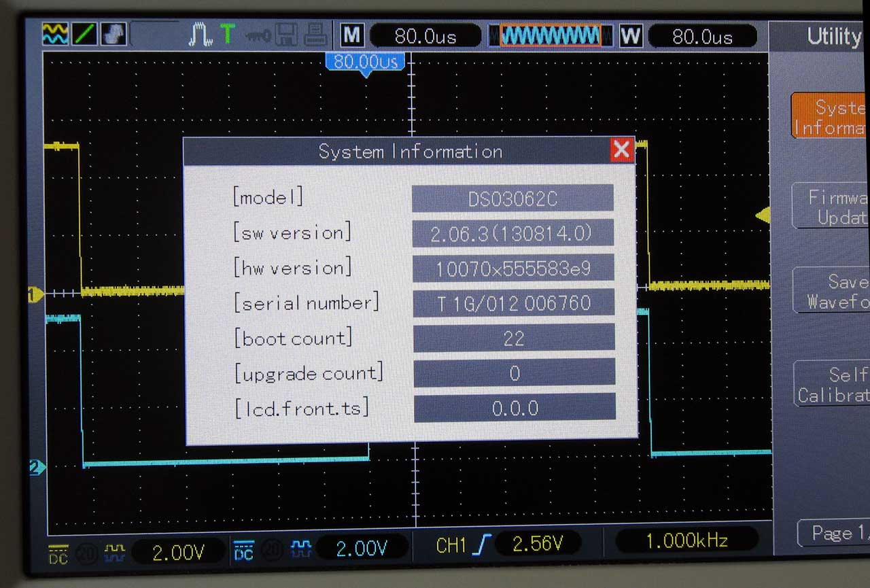
Task: Click the waveform memory overview thumbnail
Action: [x=551, y=35]
